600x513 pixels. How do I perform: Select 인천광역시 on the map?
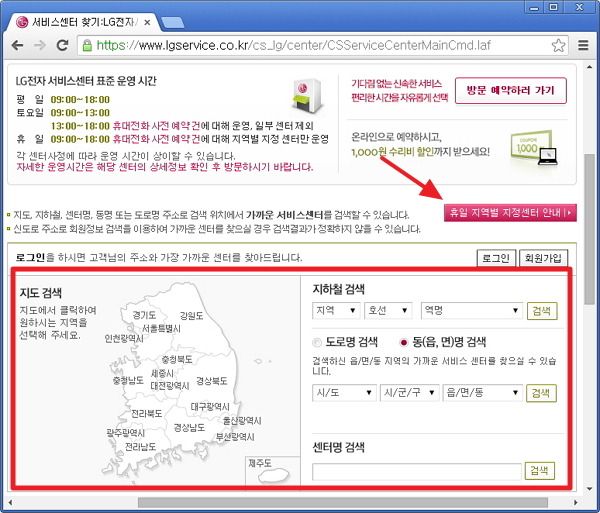(124, 338)
